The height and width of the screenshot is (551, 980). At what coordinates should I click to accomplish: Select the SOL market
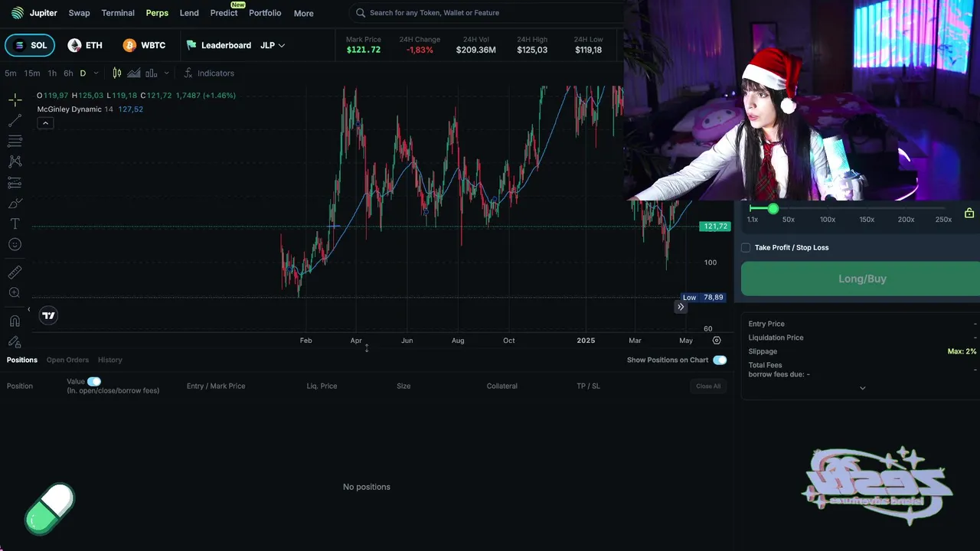click(x=30, y=45)
